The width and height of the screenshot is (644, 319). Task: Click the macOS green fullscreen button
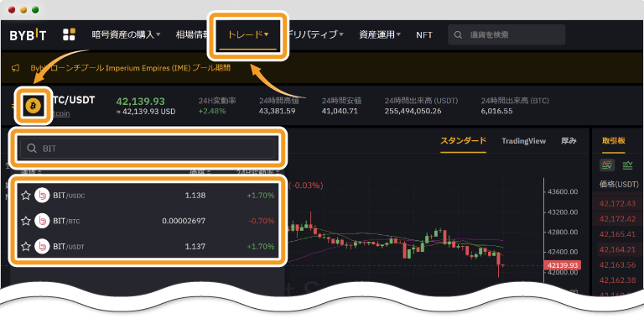tap(35, 9)
